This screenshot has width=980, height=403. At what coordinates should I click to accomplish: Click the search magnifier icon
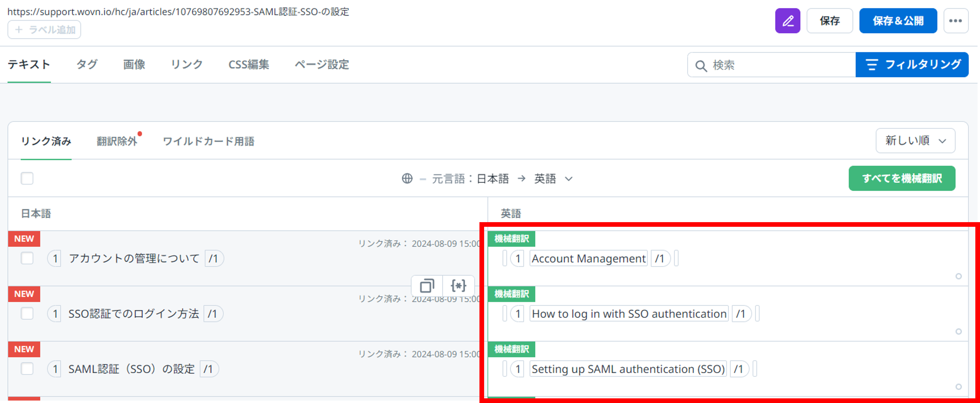[701, 65]
